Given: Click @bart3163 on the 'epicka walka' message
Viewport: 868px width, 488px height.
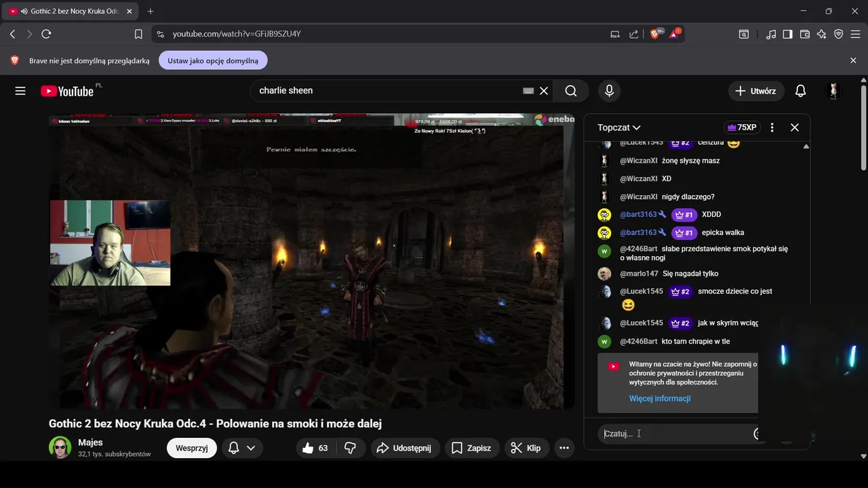Looking at the screenshot, I should click(638, 232).
